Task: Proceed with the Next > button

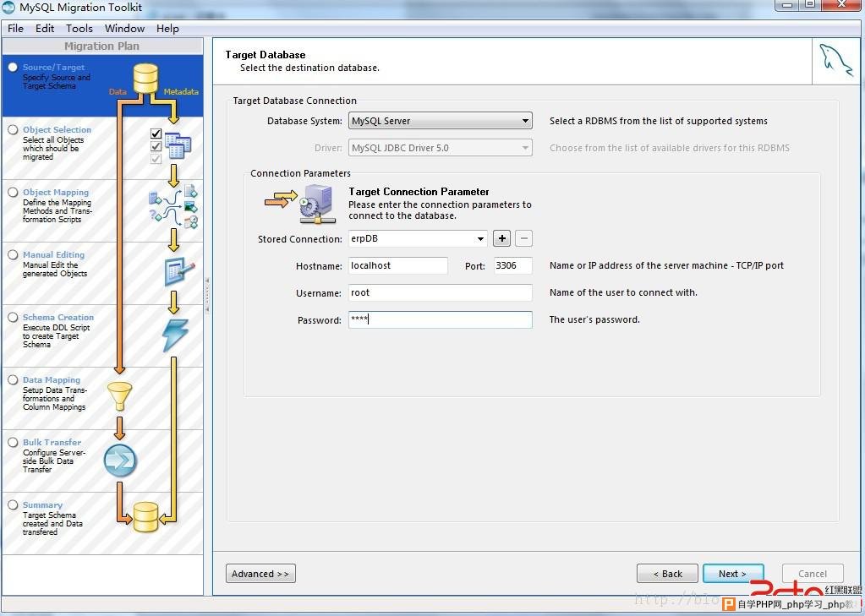Action: (733, 574)
